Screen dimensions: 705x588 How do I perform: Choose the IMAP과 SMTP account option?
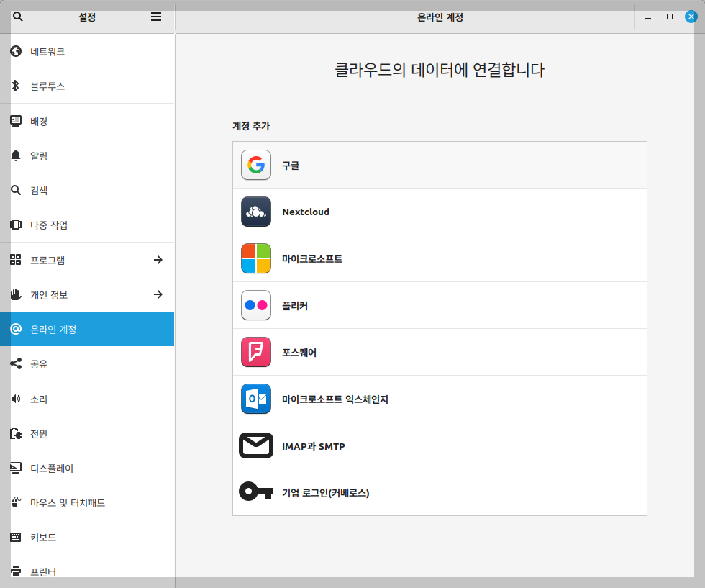(x=440, y=445)
